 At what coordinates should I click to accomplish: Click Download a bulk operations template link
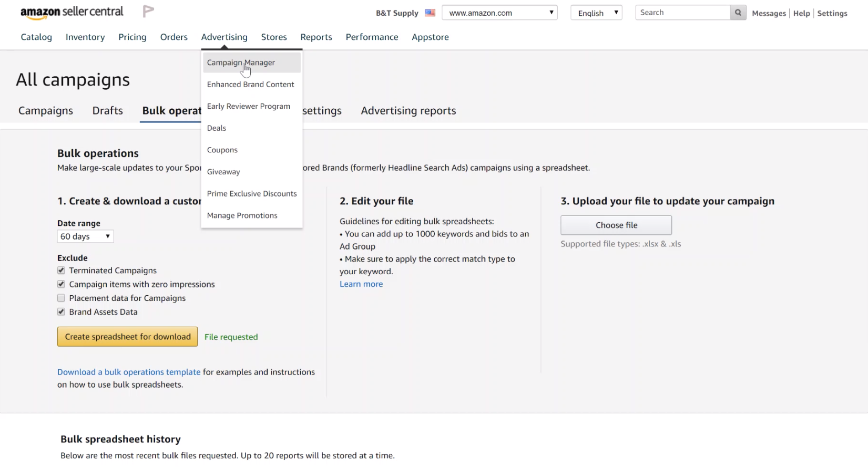(x=129, y=372)
